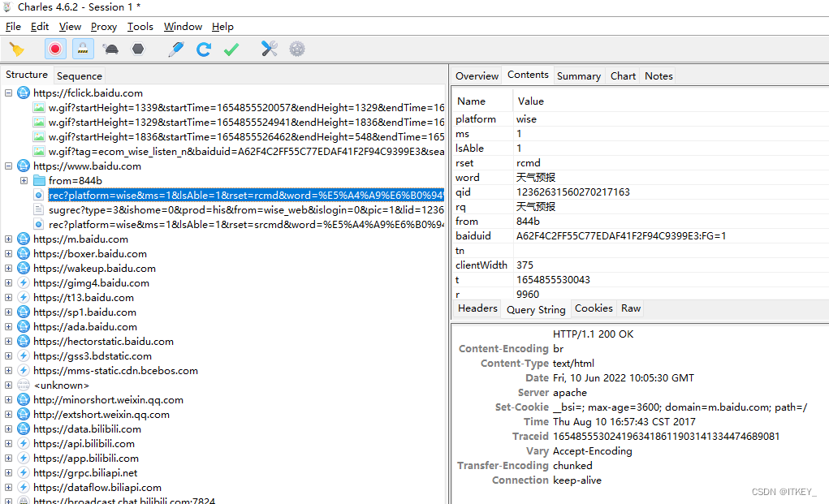Click globe icon of minorshort.weixin.qq.com

pyautogui.click(x=24, y=400)
